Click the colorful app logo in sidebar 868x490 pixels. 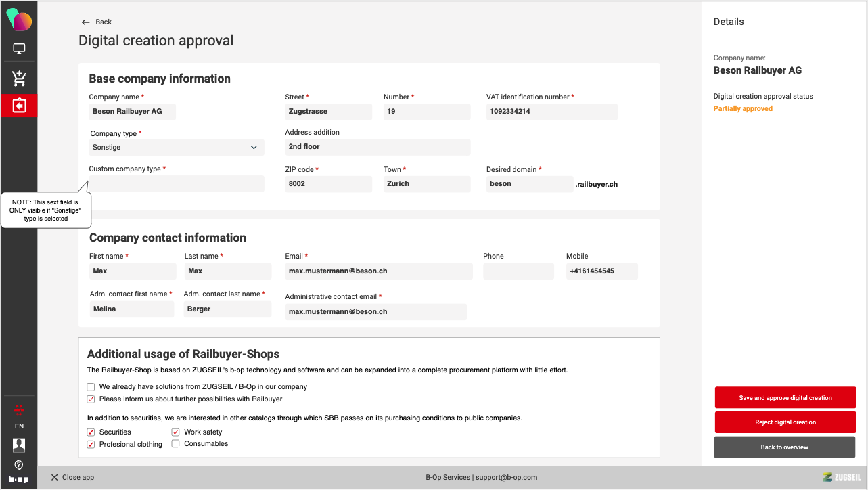coord(19,20)
